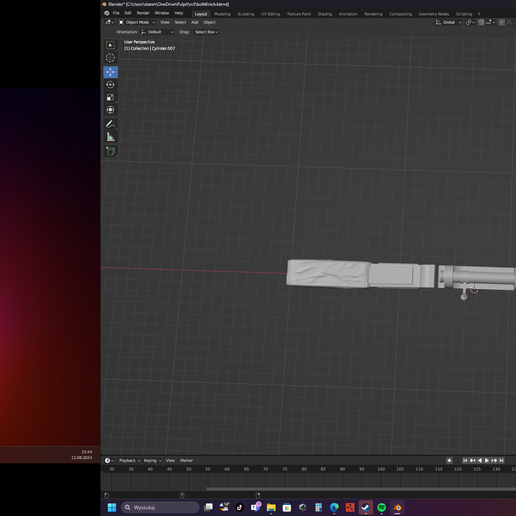Screen dimensions: 516x516
Task: Switch to the Animation workspace tab
Action: pyautogui.click(x=348, y=14)
